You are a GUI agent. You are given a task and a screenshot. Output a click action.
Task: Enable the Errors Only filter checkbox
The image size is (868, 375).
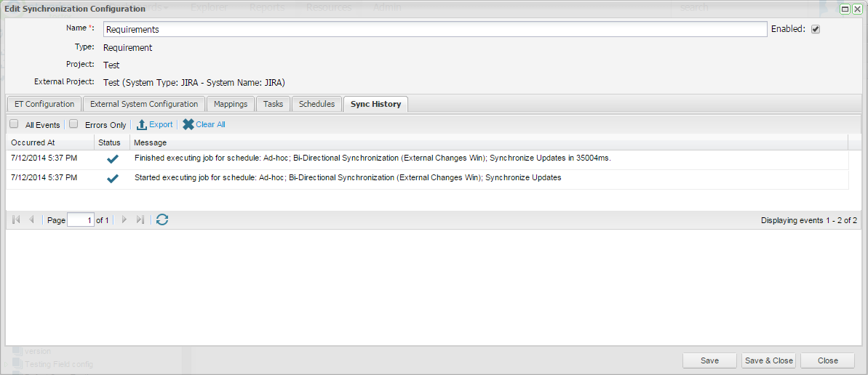(x=73, y=124)
